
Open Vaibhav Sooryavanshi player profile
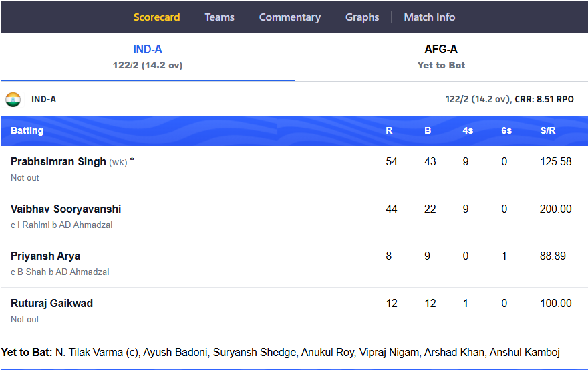coord(65,209)
